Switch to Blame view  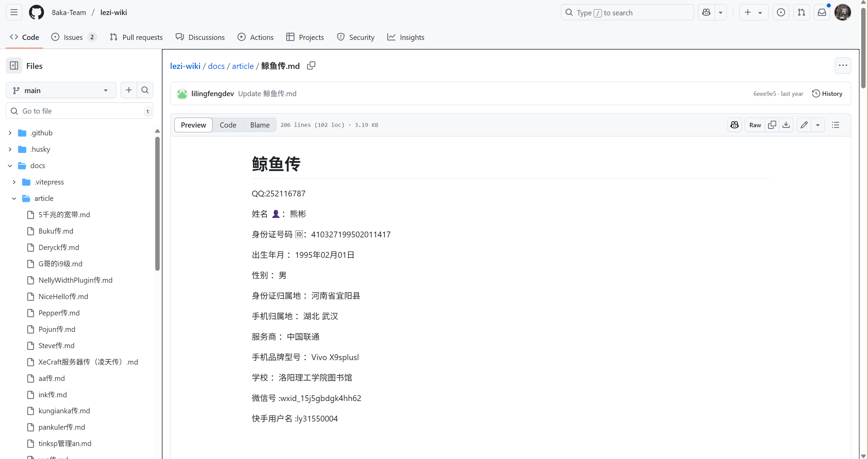tap(260, 125)
